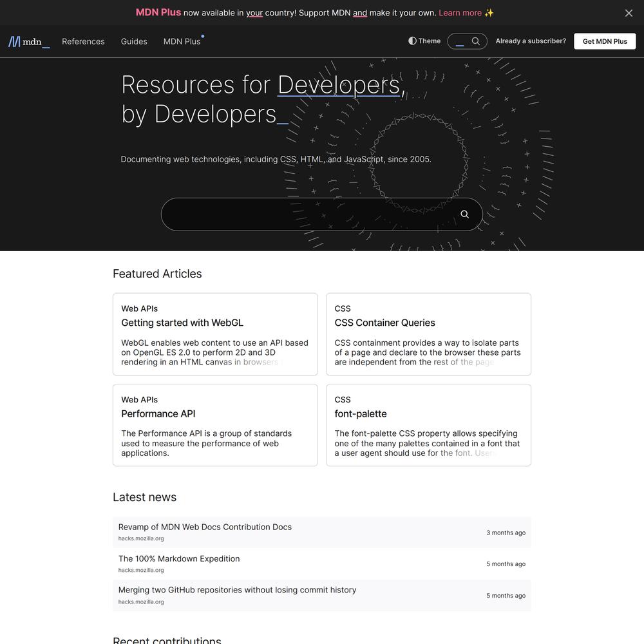
Task: Click the pink MDN Plus banner text
Action: (158, 12)
